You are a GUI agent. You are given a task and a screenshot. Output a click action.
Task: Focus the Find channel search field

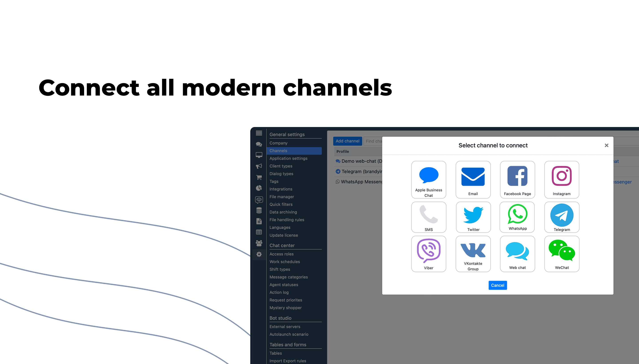373,141
